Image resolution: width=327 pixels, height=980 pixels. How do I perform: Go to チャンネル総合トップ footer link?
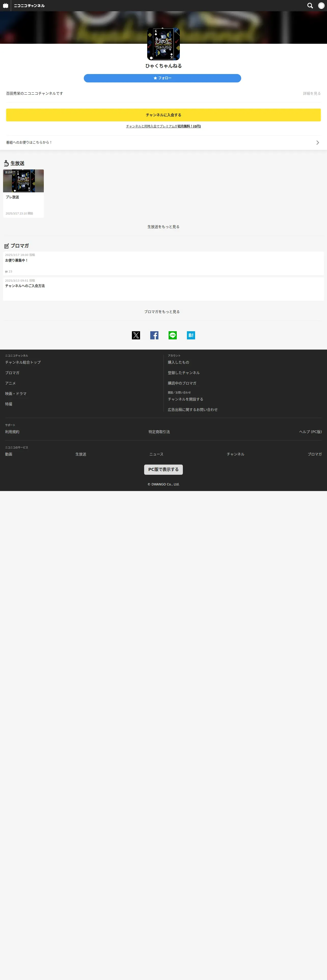[23, 363]
